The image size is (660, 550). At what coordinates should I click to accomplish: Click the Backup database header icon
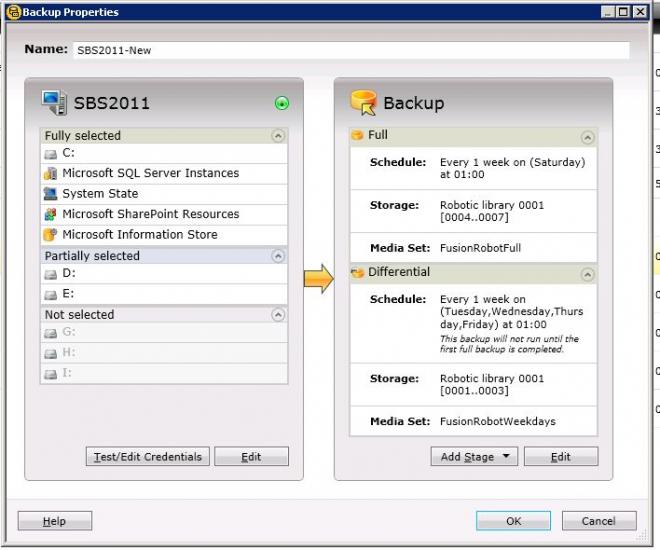tap(363, 102)
